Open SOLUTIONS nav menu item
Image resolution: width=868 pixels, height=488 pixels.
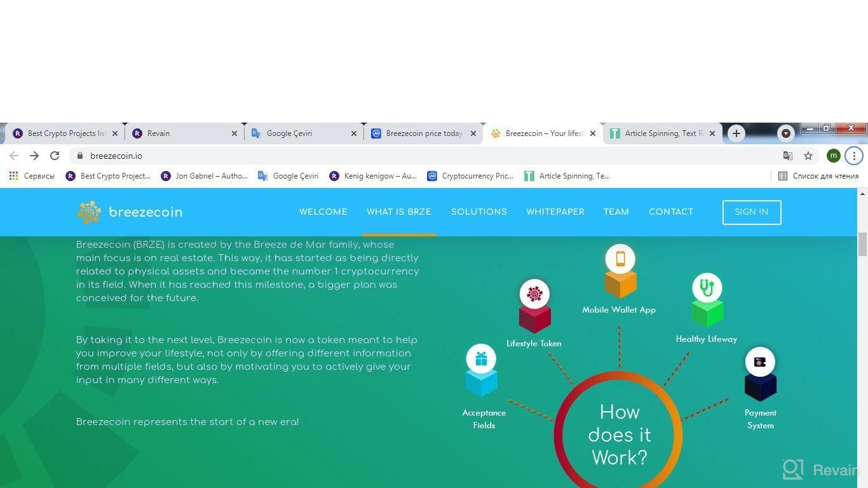coord(479,212)
